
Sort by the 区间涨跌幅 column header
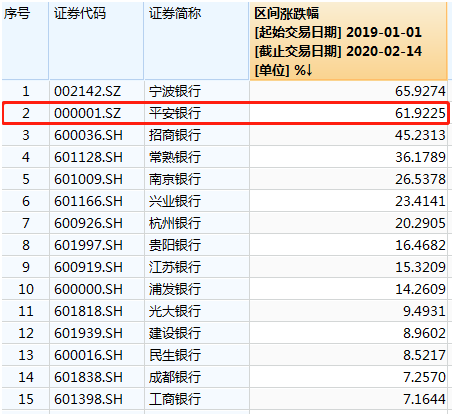tap(348, 41)
